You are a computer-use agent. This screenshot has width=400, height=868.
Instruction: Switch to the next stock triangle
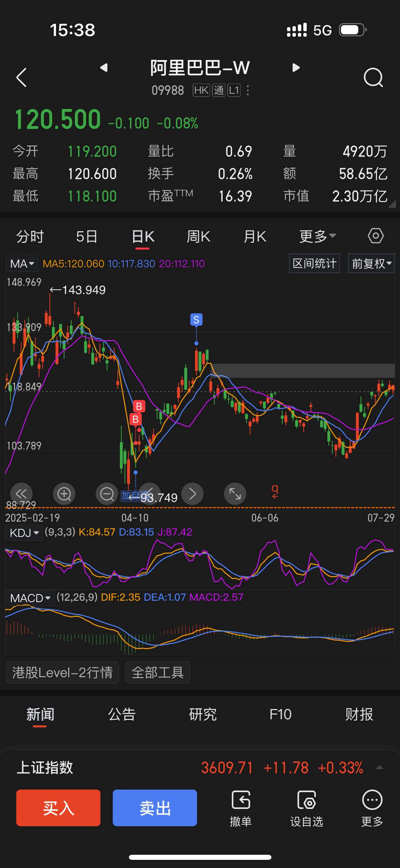(x=296, y=68)
